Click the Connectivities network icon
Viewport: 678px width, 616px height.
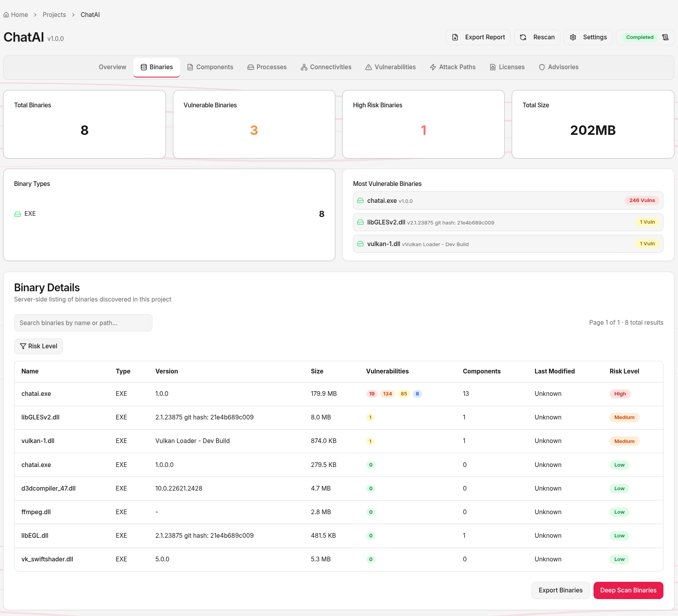[x=304, y=67]
